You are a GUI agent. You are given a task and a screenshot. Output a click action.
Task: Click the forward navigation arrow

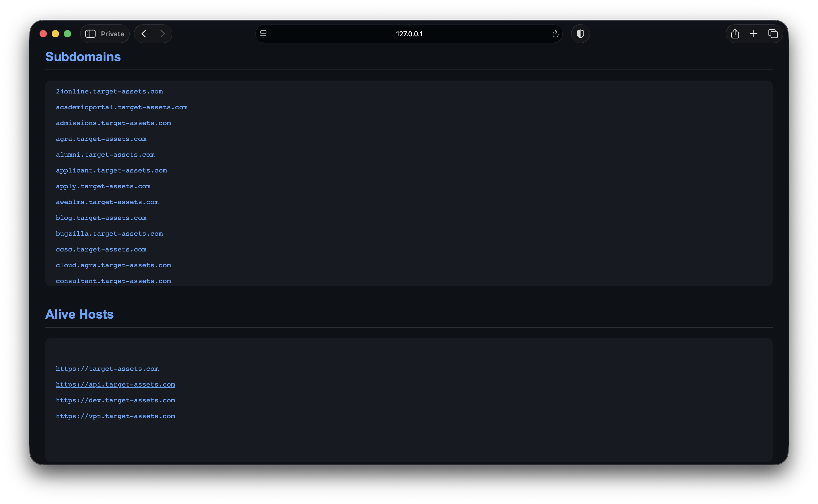[x=162, y=34]
